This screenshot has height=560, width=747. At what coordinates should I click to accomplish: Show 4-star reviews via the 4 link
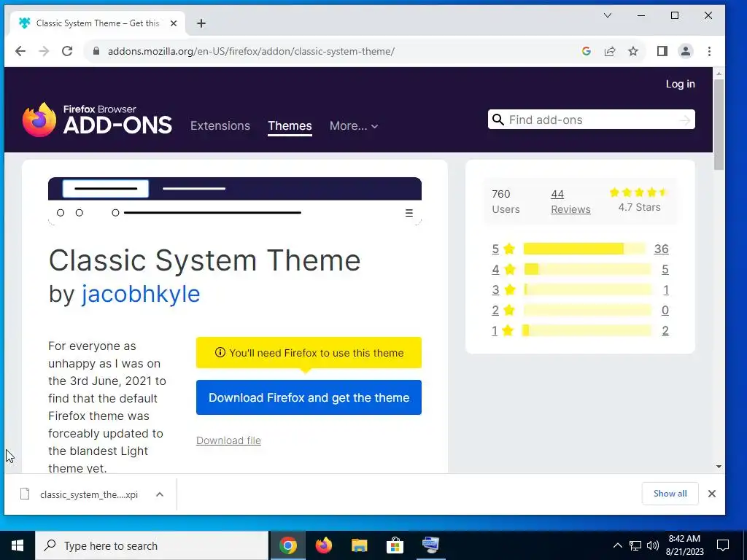pos(495,269)
